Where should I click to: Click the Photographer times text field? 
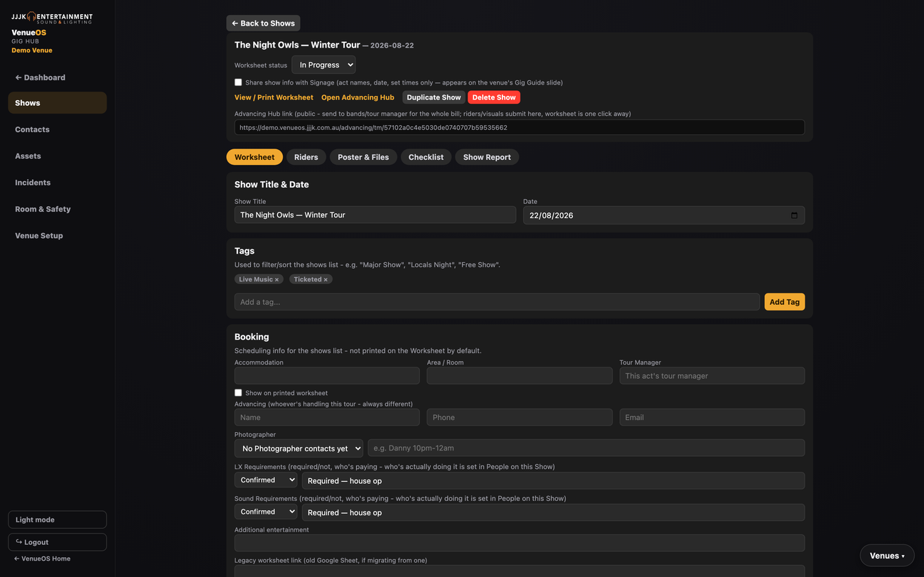tap(586, 448)
